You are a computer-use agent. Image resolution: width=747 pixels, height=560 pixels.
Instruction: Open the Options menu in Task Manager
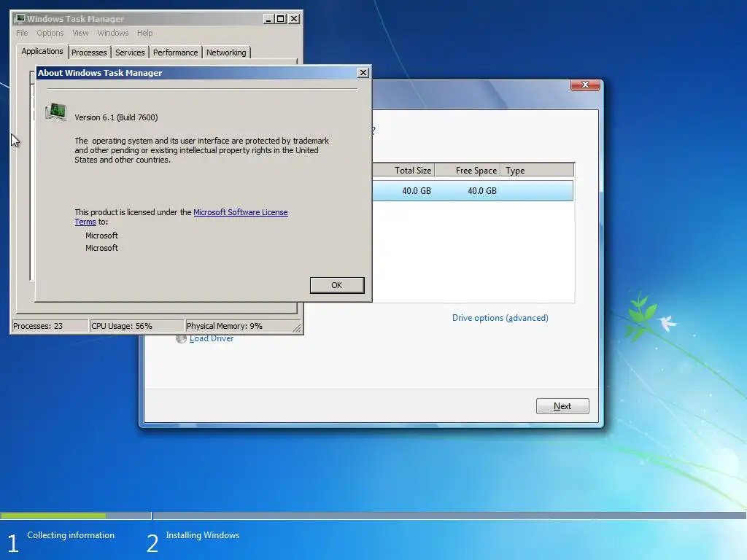click(50, 33)
